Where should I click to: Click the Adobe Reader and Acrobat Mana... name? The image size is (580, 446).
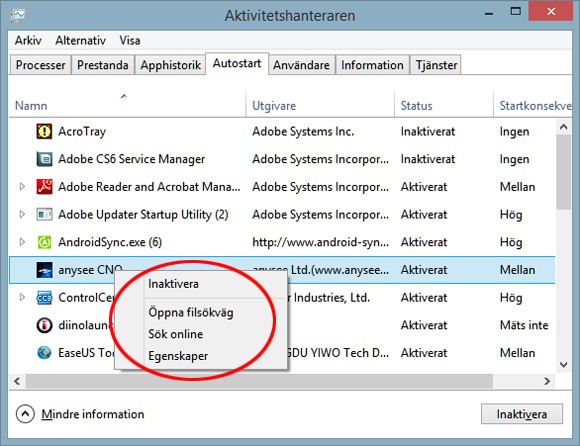149,187
